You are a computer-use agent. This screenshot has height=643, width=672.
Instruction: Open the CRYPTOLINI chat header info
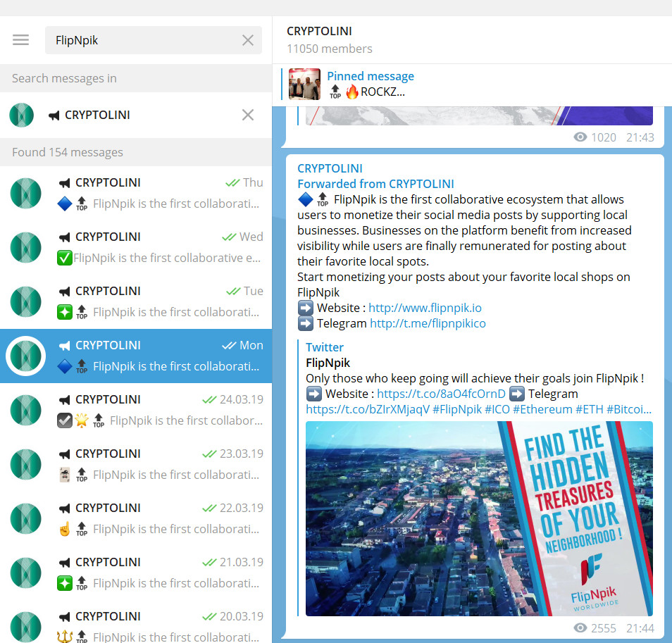pyautogui.click(x=471, y=40)
